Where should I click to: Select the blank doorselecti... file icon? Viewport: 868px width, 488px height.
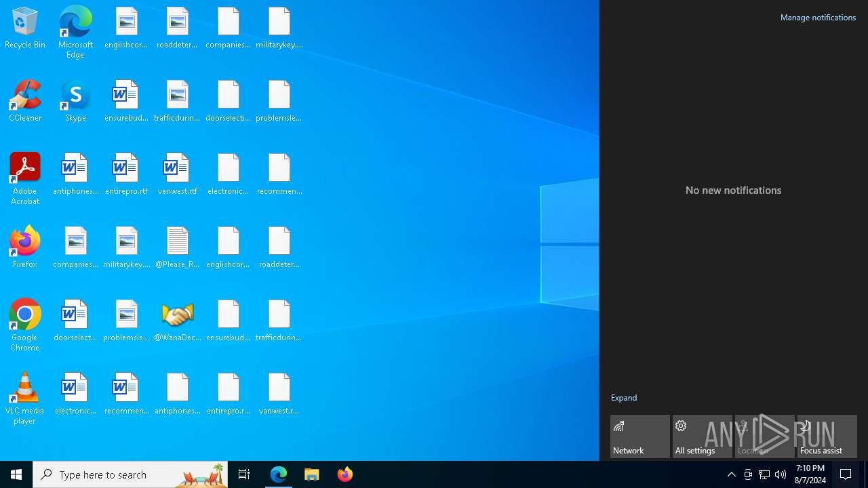(x=229, y=102)
